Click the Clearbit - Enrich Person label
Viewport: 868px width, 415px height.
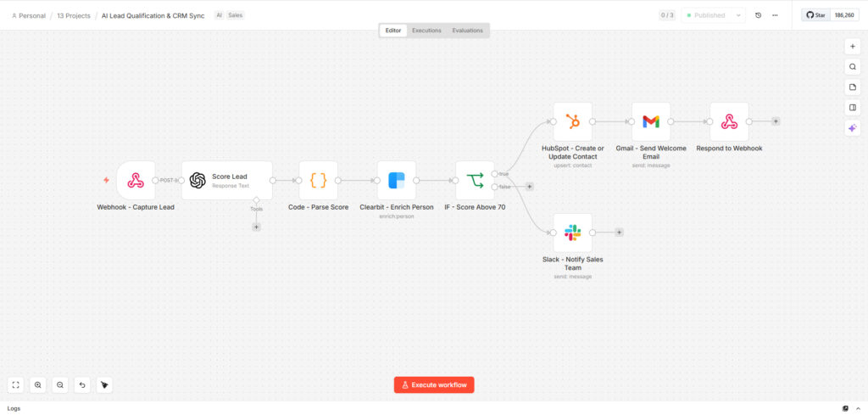click(x=397, y=207)
